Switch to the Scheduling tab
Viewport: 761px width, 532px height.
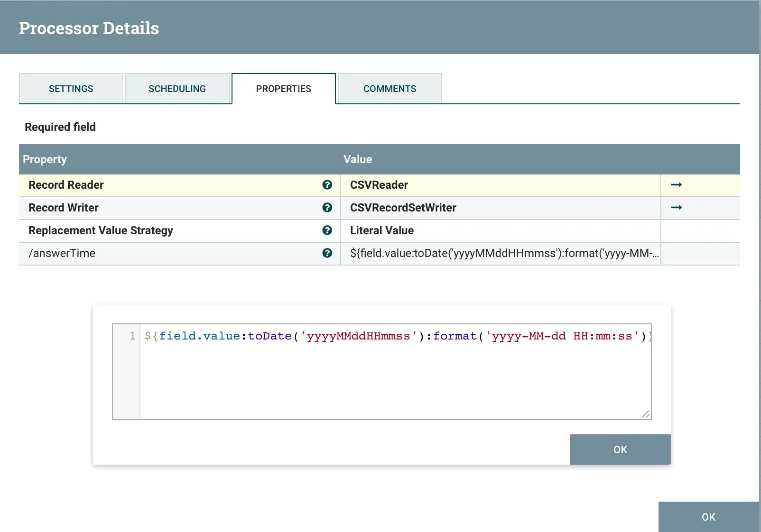177,89
